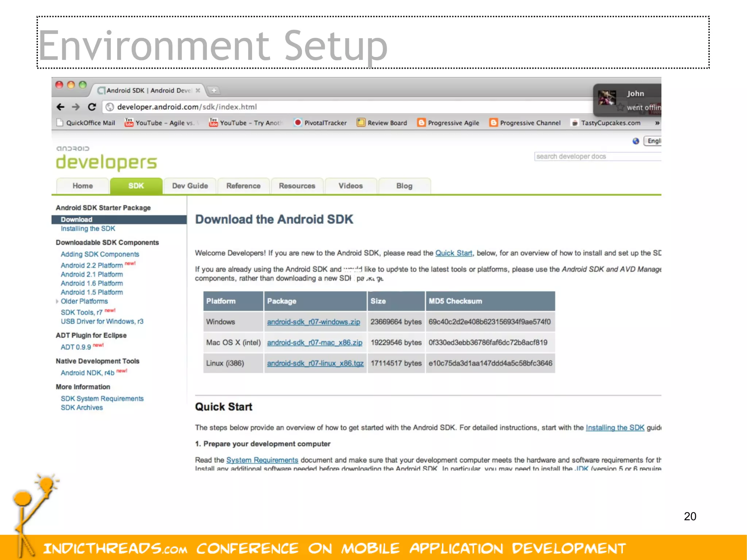This screenshot has height=560, width=747.
Task: Open USB Driver for Windows, r3
Action: (102, 321)
